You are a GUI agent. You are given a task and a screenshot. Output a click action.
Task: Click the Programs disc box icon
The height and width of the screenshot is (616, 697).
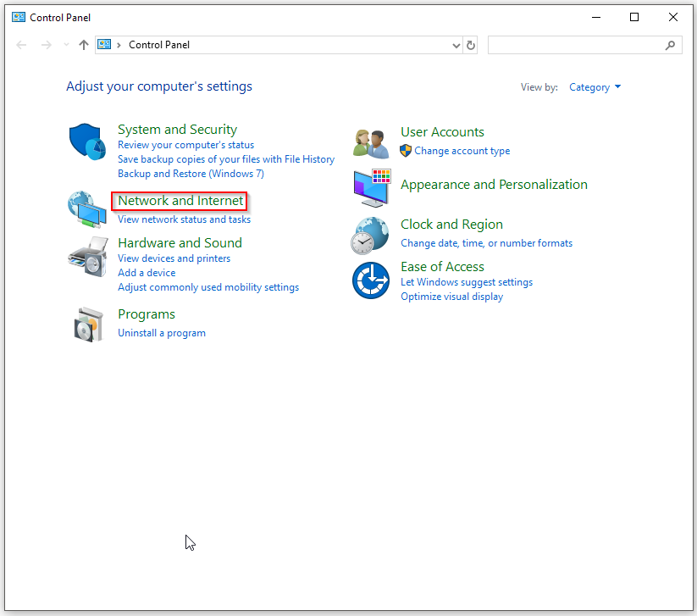tap(87, 324)
